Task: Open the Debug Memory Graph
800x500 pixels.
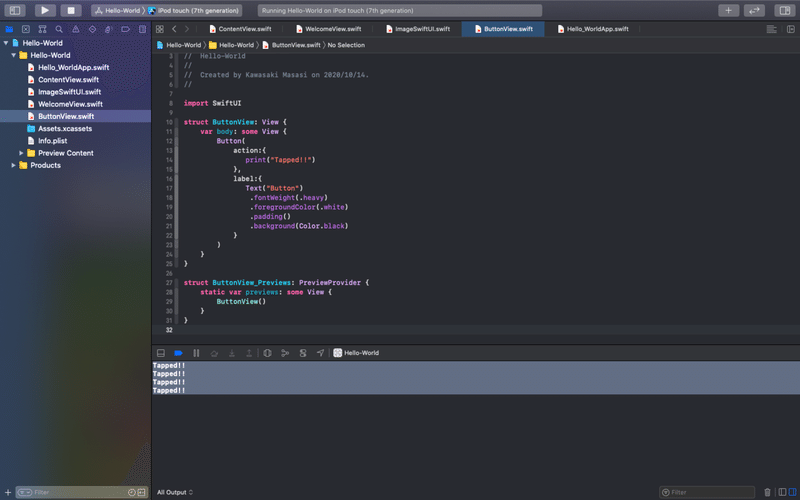Action: click(x=285, y=353)
